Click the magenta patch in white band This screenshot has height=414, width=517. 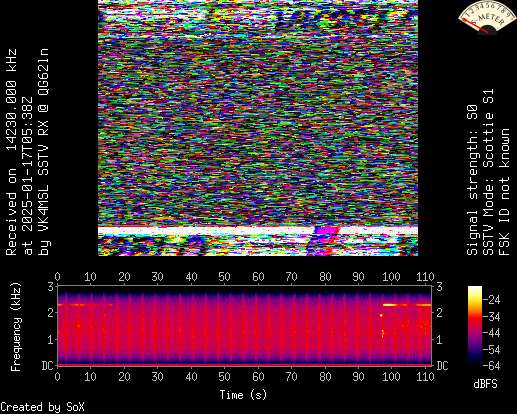click(x=327, y=231)
